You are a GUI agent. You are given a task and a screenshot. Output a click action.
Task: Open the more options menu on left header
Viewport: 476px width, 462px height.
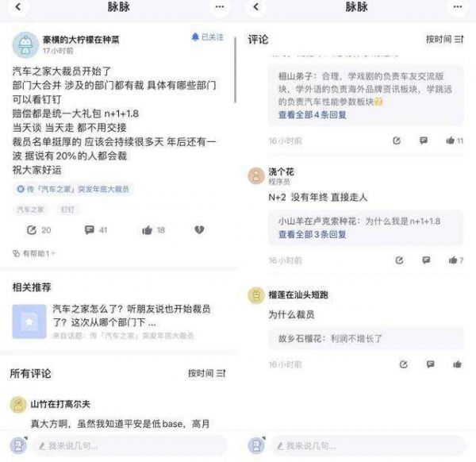(x=220, y=7)
